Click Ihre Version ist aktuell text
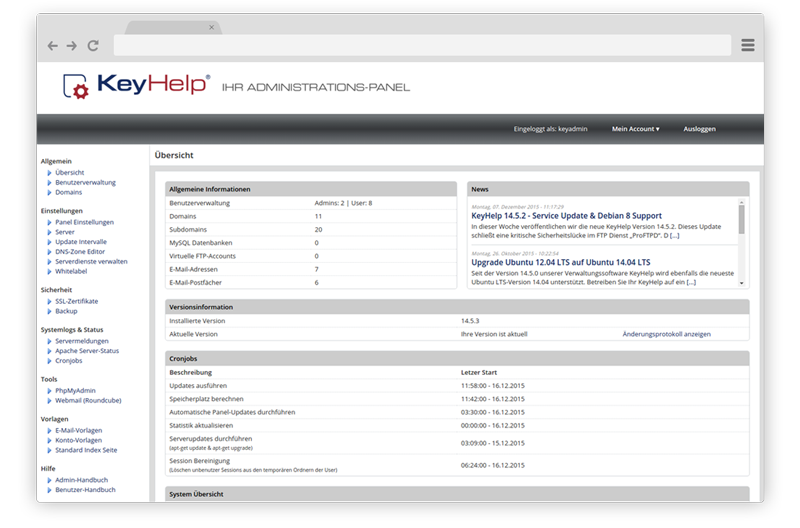Screen dimensions: 800x528 pyautogui.click(x=494, y=334)
